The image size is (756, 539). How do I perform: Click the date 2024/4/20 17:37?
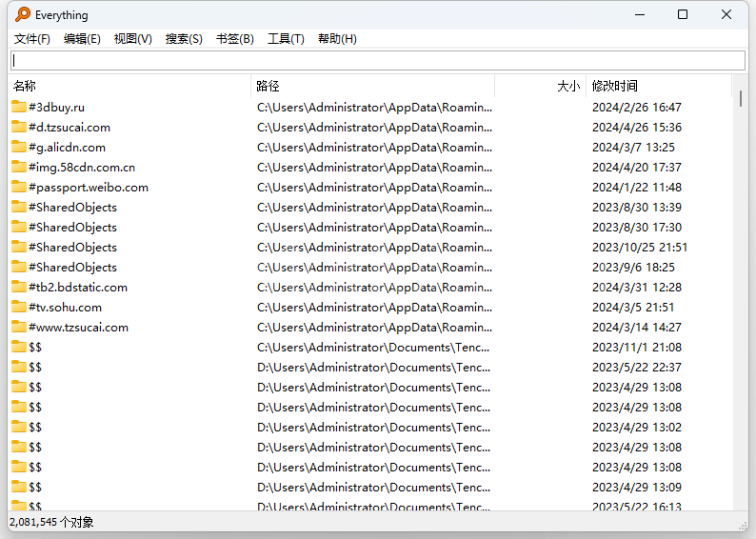click(636, 168)
